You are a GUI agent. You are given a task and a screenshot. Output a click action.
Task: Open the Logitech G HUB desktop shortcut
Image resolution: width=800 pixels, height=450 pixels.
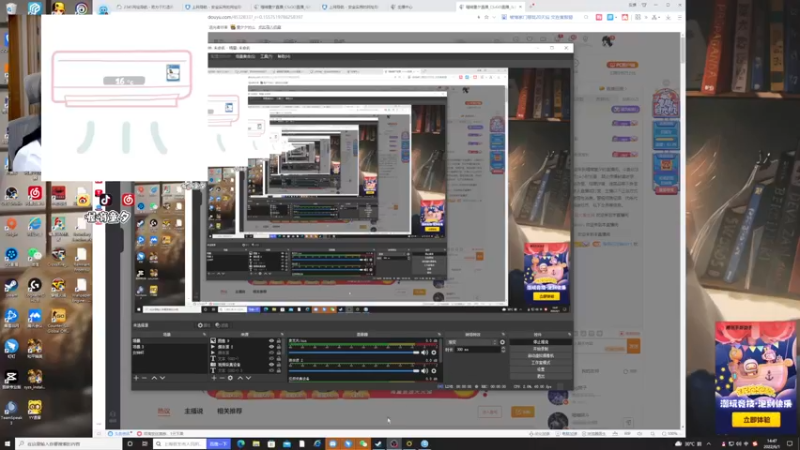point(35,289)
